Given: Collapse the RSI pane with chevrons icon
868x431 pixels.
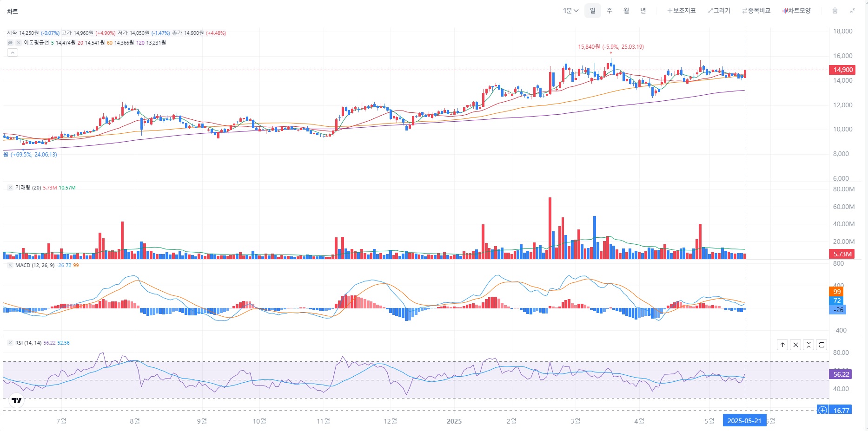Looking at the screenshot, I should pos(808,345).
